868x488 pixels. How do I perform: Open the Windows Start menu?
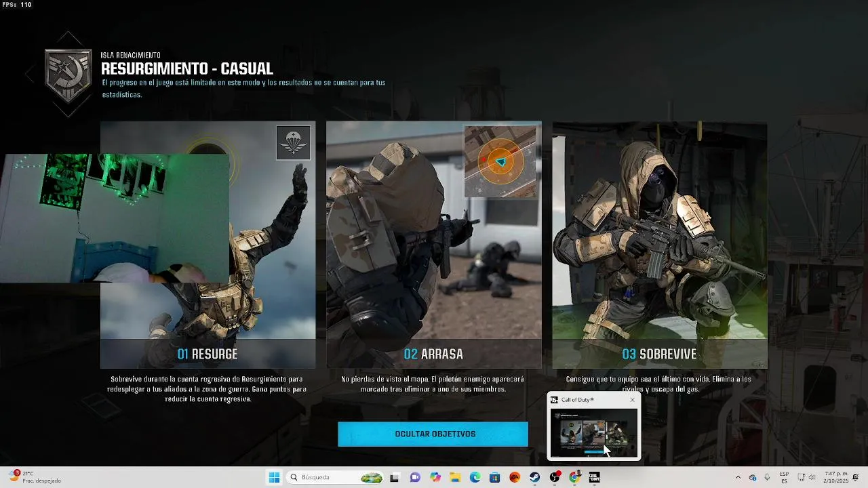pos(274,477)
